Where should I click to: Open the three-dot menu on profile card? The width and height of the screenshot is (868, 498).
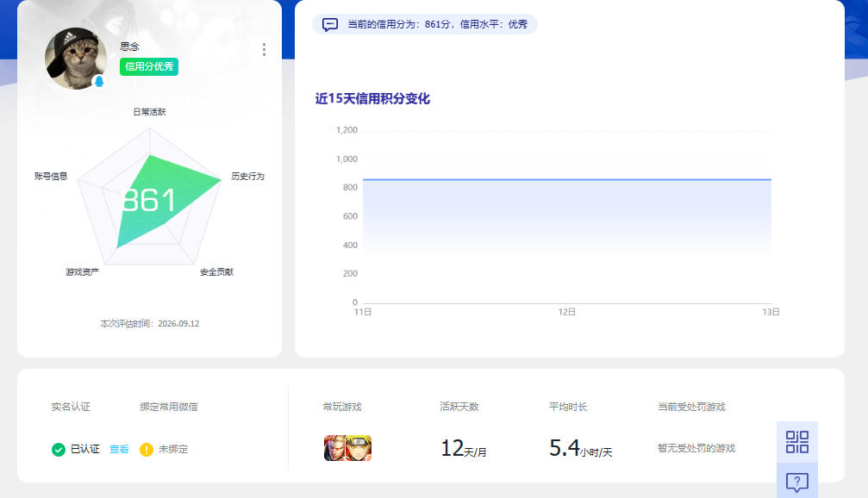264,50
